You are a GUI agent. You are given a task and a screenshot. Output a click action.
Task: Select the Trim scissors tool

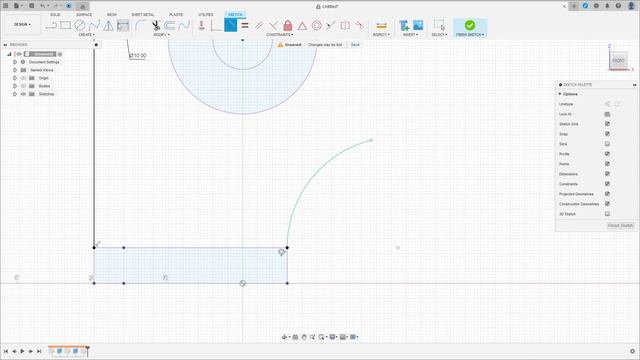click(156, 25)
